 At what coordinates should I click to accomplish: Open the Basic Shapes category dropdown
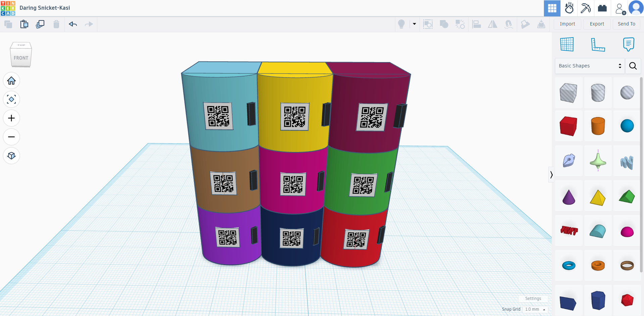[590, 66]
